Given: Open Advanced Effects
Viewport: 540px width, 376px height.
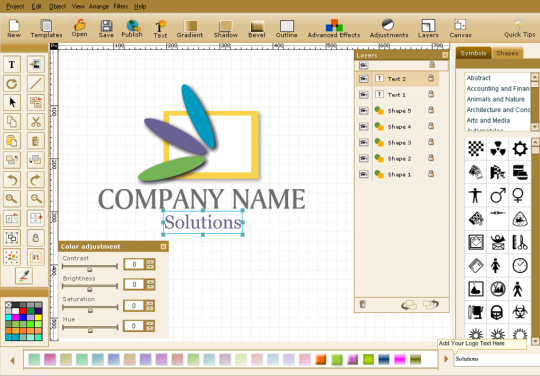Looking at the screenshot, I should (x=334, y=28).
